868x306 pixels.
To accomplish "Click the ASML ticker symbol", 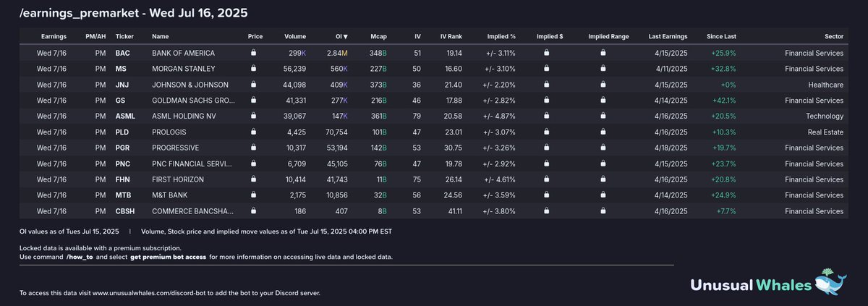I will coord(125,116).
